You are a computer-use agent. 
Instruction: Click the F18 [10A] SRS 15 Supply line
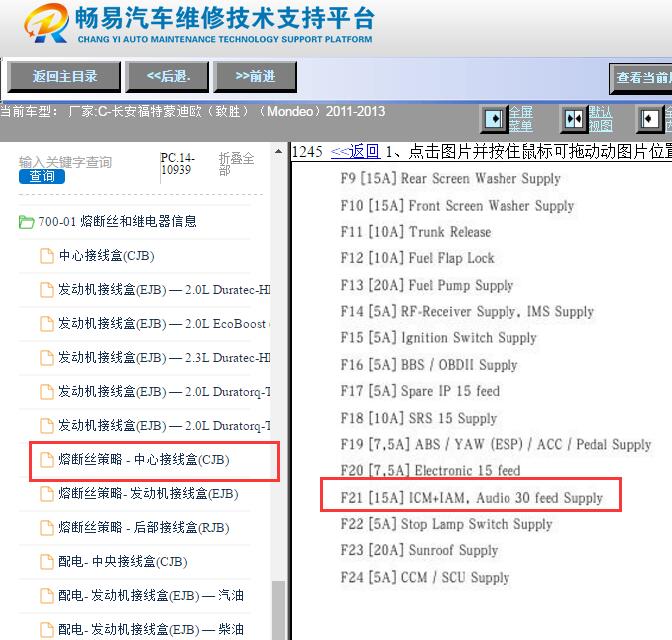click(x=419, y=418)
